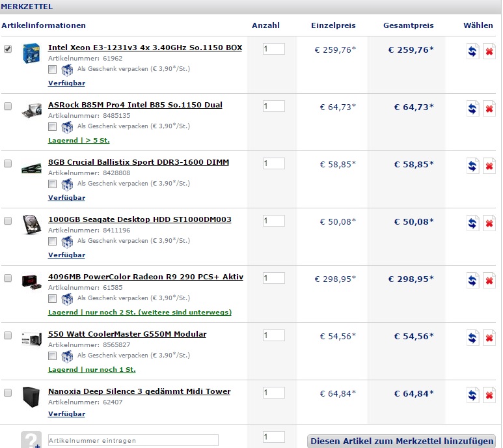Click quantity field for Nanoxia Deep Silence
The image size is (503, 448).
[x=274, y=393]
